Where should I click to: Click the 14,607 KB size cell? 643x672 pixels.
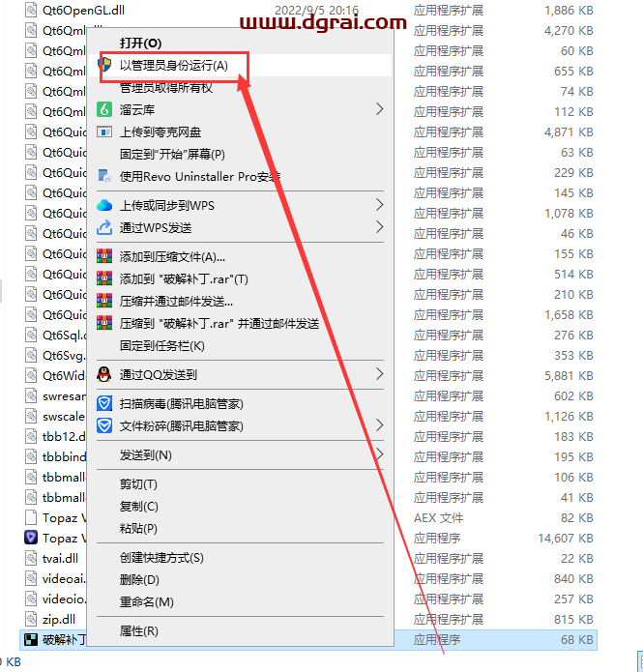click(x=566, y=538)
